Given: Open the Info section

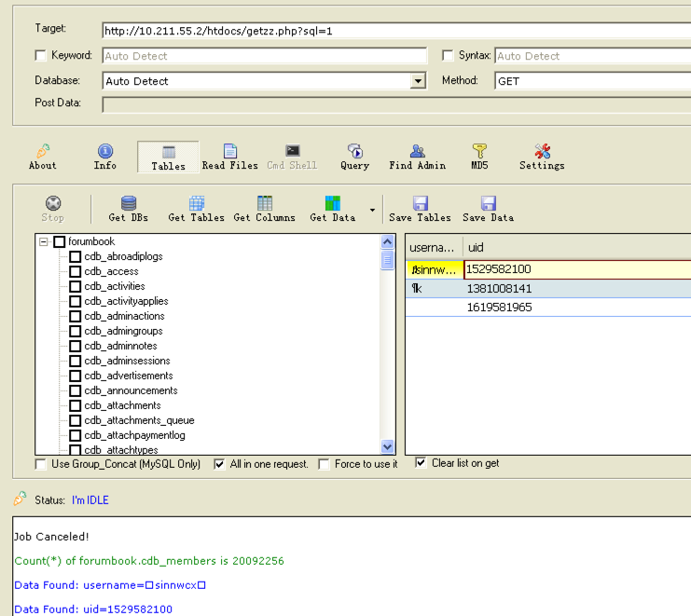Looking at the screenshot, I should point(104,157).
